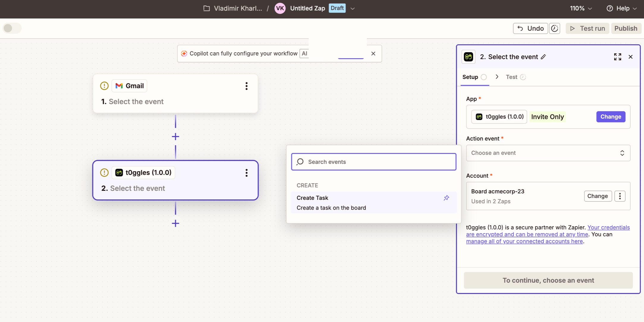Expand the 110% zoom level dropdown
The height and width of the screenshot is (322, 644).
pyautogui.click(x=581, y=8)
